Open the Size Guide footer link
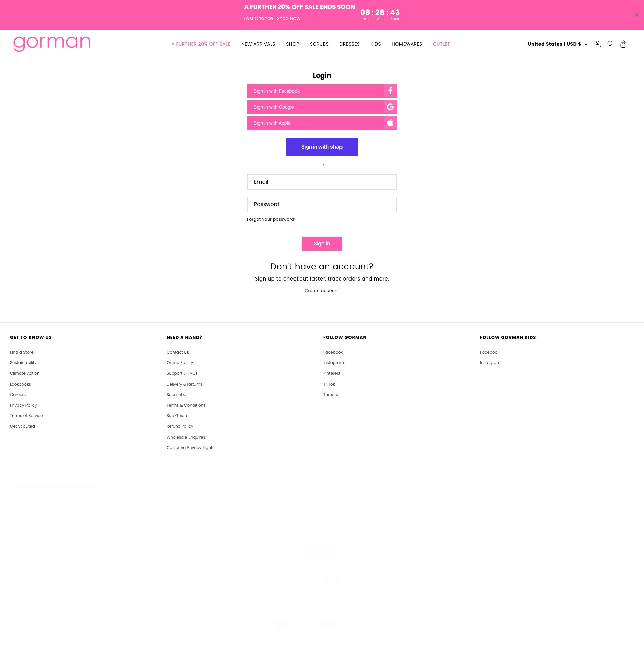Viewport: 644px width, 659px height. tap(177, 415)
